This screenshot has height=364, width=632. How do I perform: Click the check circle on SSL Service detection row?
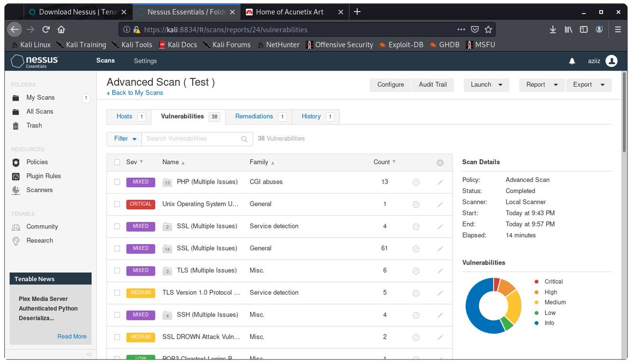tap(416, 226)
